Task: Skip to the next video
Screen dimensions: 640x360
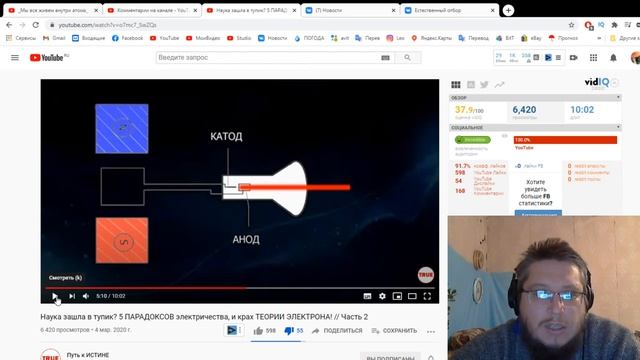Action: (x=72, y=296)
